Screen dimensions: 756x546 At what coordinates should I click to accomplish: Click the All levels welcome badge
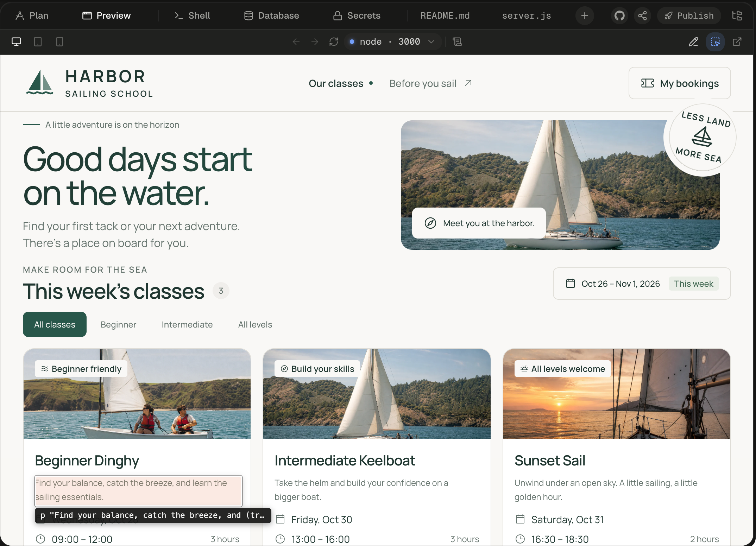click(x=562, y=369)
